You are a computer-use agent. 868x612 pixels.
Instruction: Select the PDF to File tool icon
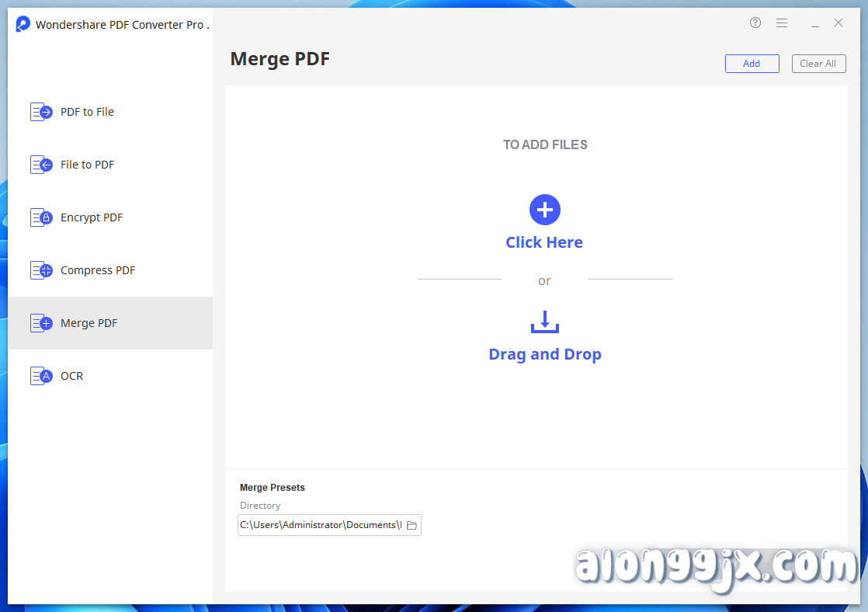(41, 111)
